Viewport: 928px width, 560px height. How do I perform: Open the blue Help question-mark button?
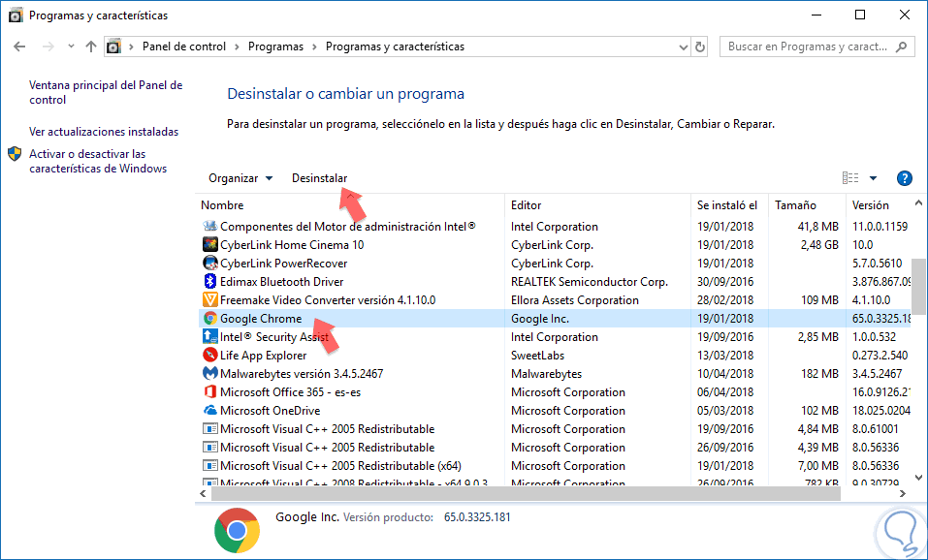coord(905,178)
